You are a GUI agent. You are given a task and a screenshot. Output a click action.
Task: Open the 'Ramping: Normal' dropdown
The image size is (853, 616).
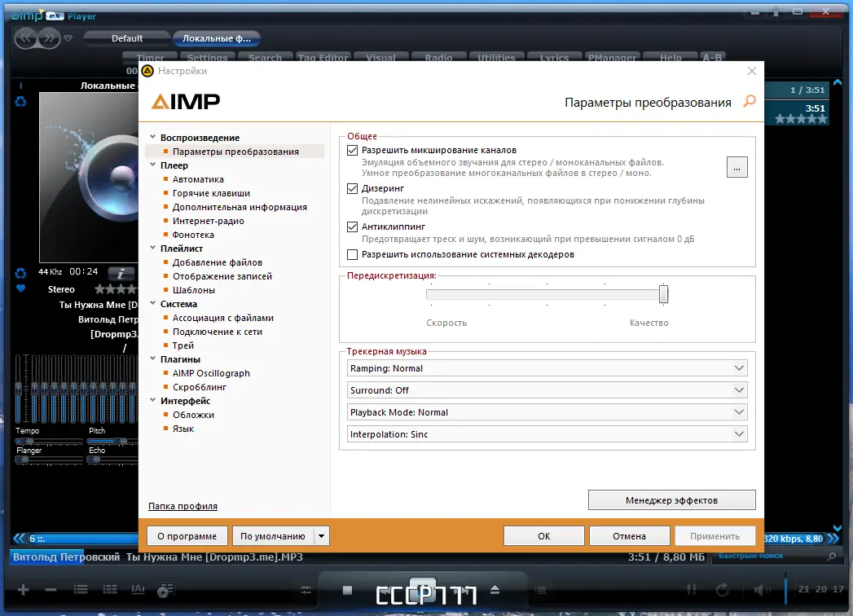(547, 368)
